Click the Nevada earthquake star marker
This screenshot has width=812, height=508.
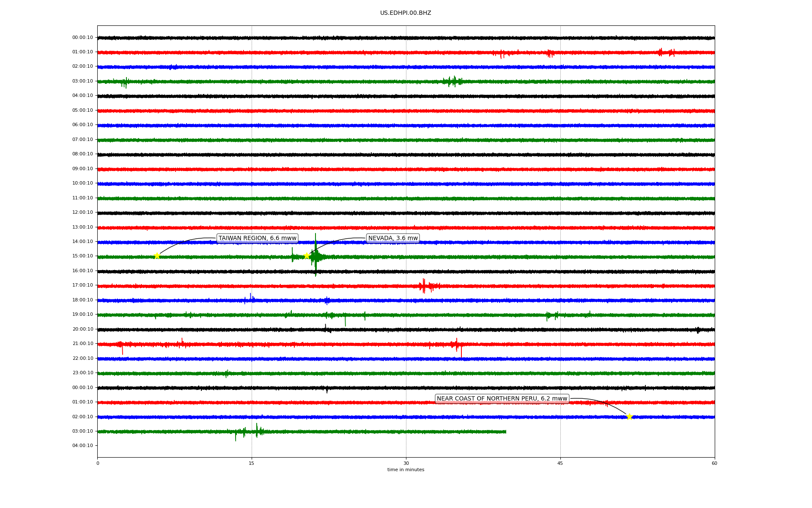[307, 256]
